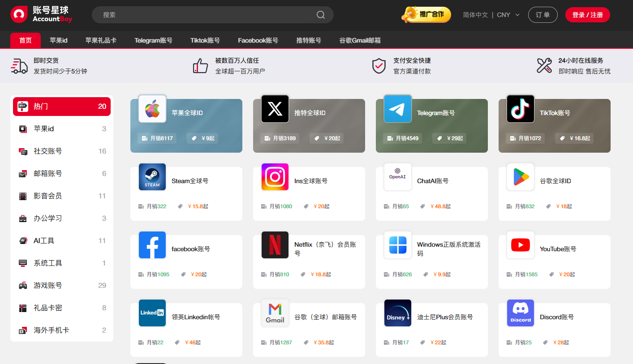The height and width of the screenshot is (364, 633).
Task: Click the 海外手机卡 SIM card sidebar icon
Action: point(23,330)
